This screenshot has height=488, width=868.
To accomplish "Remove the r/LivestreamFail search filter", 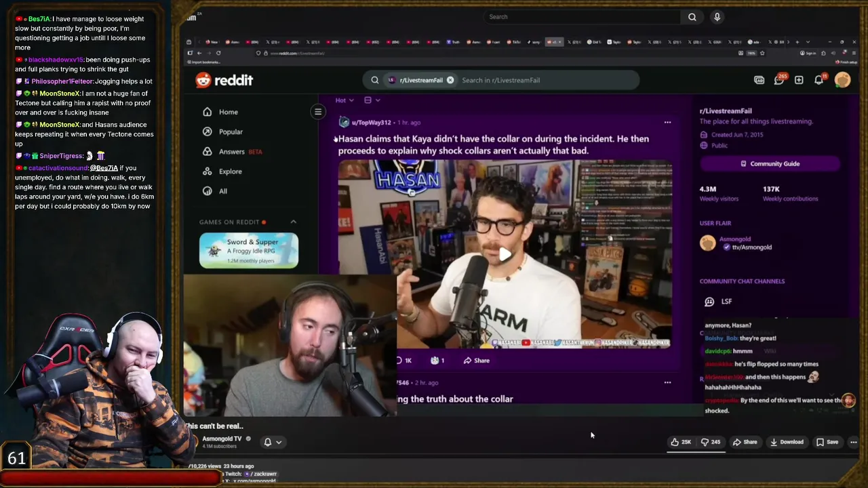I will (x=450, y=80).
